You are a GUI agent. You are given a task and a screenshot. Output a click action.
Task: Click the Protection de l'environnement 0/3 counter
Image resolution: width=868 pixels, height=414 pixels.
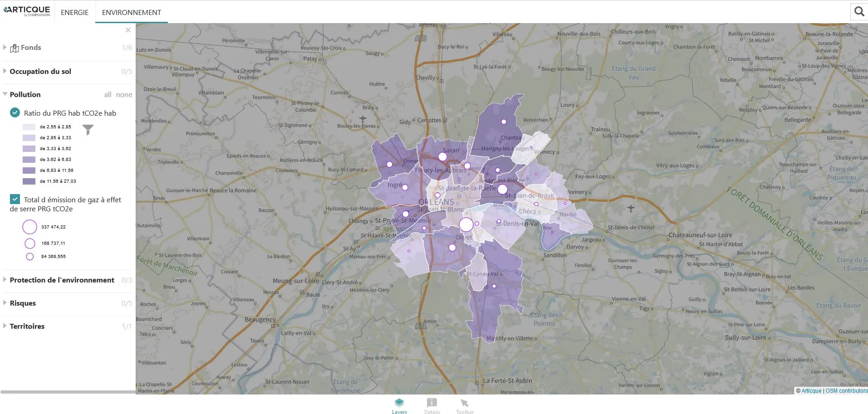click(127, 280)
